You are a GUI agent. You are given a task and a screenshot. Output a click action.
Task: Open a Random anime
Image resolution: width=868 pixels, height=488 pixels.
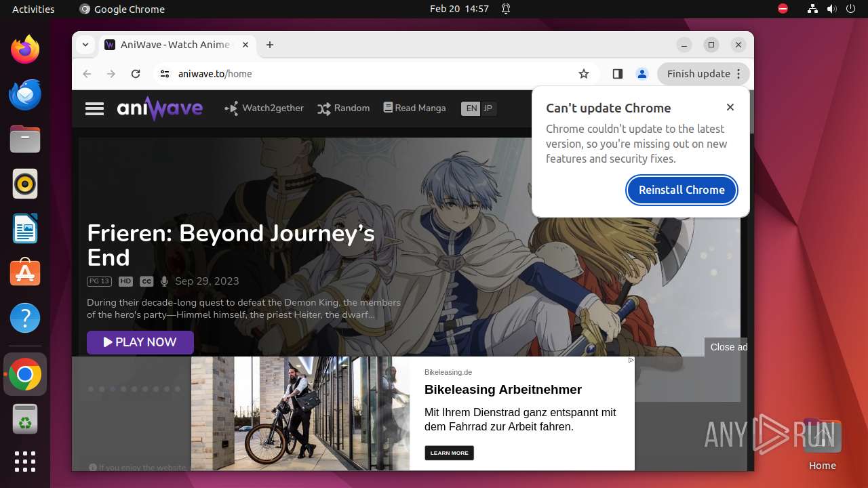click(344, 108)
